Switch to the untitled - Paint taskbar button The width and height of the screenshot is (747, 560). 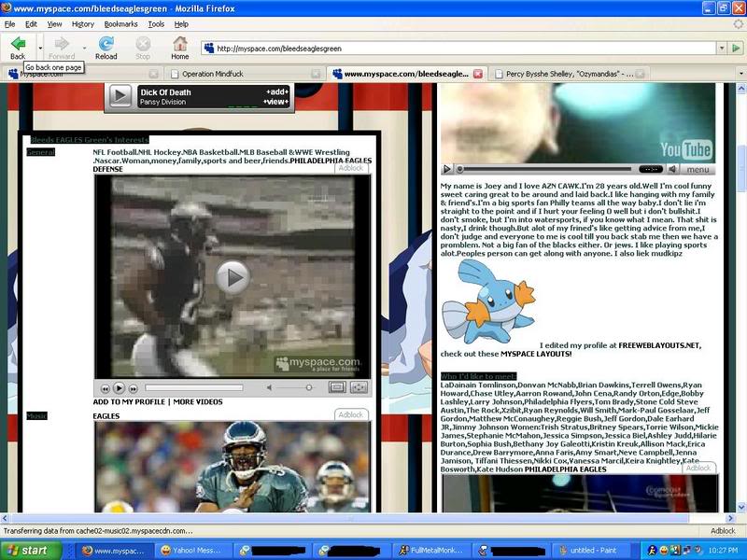click(x=591, y=551)
